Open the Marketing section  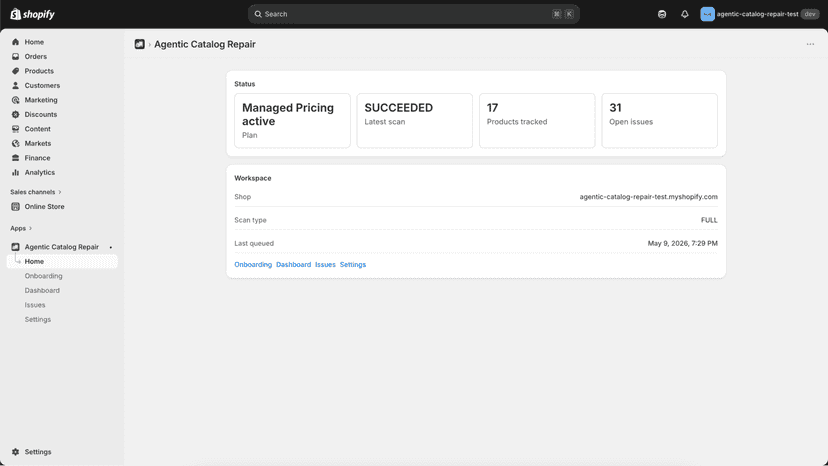point(41,100)
